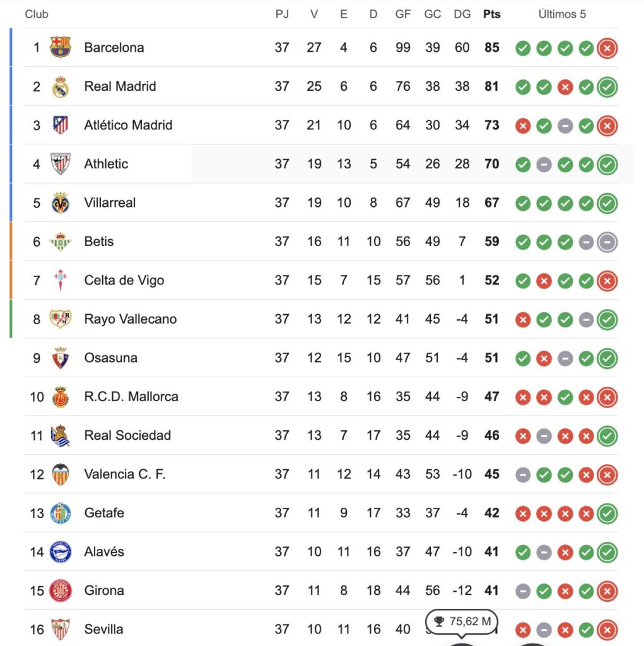This screenshot has width=644, height=646.
Task: Click the 75,62 M trophy badge
Action: click(x=462, y=621)
